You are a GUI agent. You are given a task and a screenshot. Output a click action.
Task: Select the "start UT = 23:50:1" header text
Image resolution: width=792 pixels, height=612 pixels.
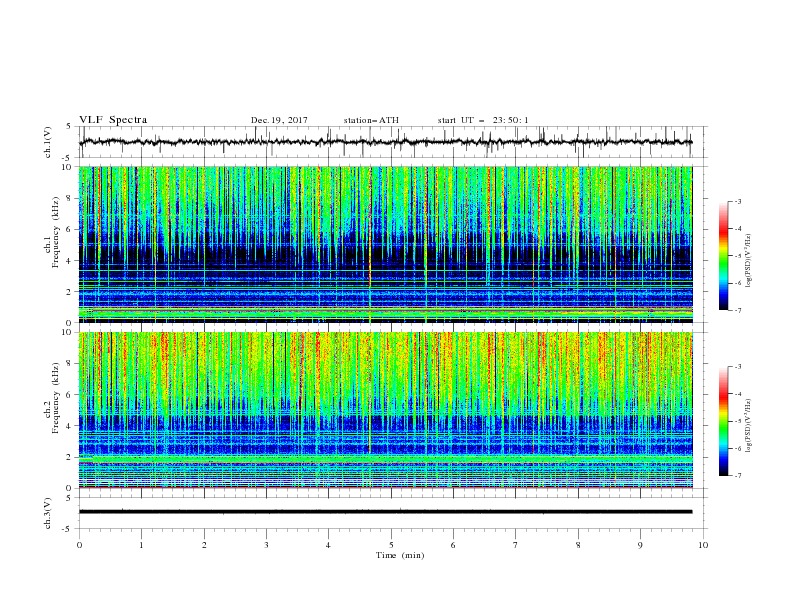point(483,120)
